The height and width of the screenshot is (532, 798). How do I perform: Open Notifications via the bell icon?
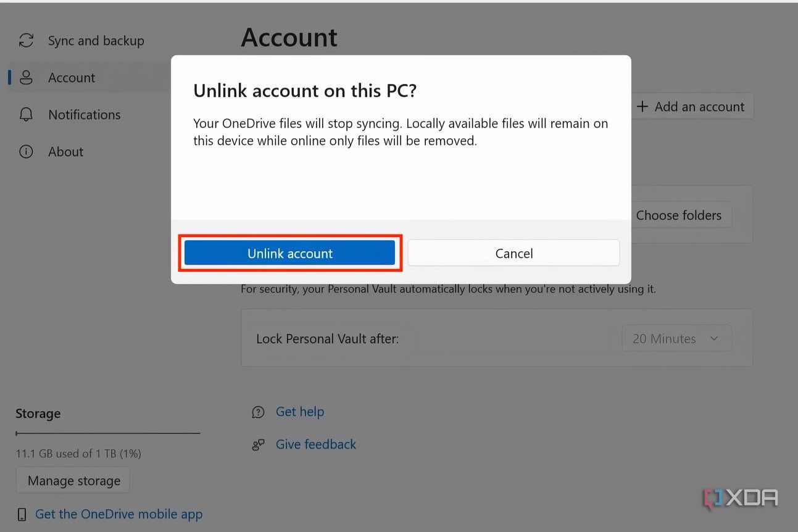pos(26,114)
